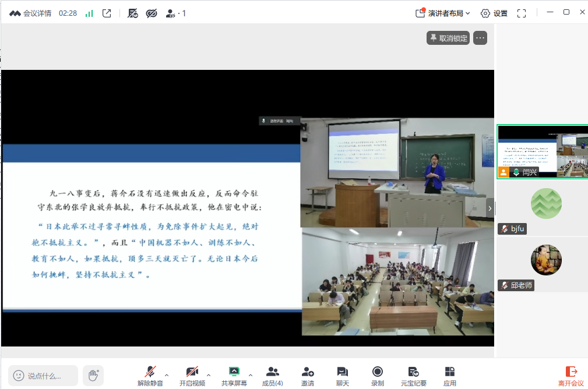Click the Tencent Meeting logo icon
The height and width of the screenshot is (389, 588).
tap(15, 13)
